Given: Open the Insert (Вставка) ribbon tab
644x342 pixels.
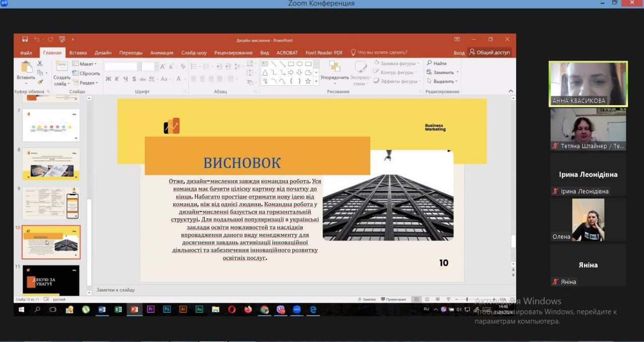Looking at the screenshot, I should pos(78,52).
